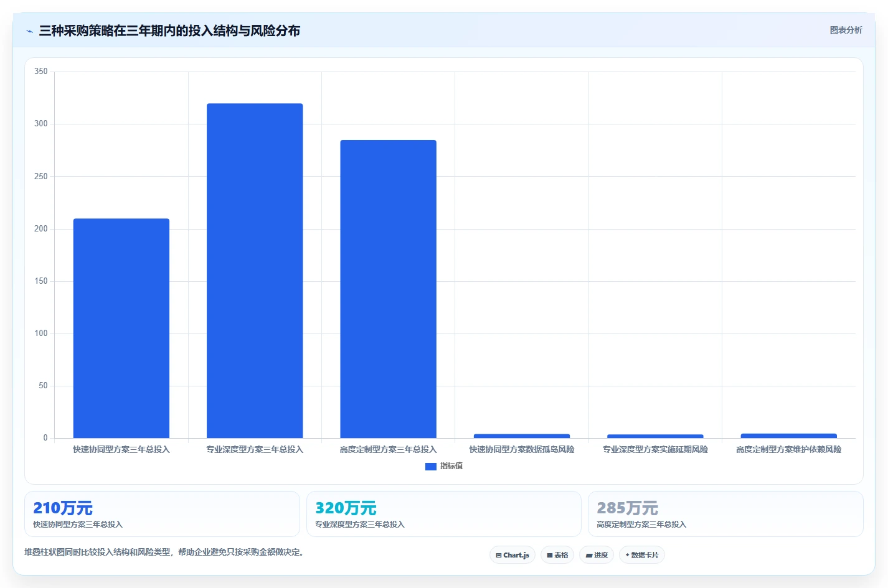Viewport: 888px width, 588px height.
Task: Click x-axis label 专业深度型方案三年总投入
Action: tap(255, 449)
